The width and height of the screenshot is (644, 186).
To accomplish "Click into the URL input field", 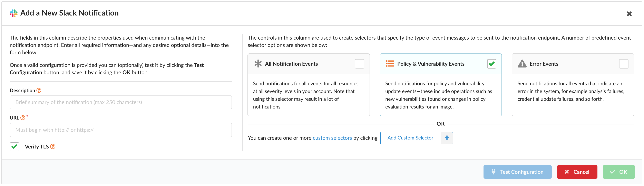I will tap(121, 130).
